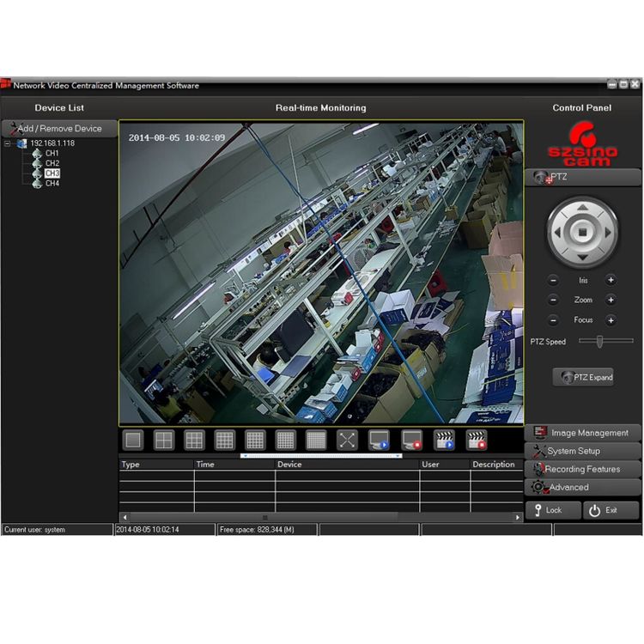Decrease Iris with minus button
This screenshot has height=644, width=644.
pos(553,280)
